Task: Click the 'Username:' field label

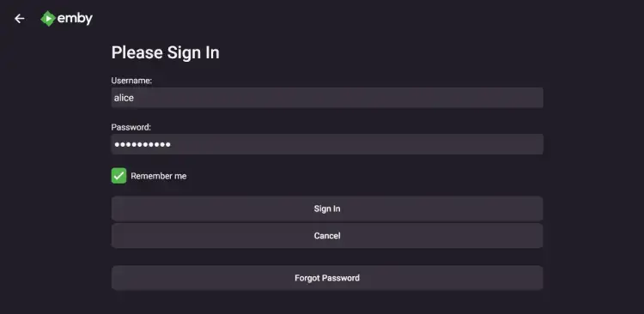Action: 131,81
